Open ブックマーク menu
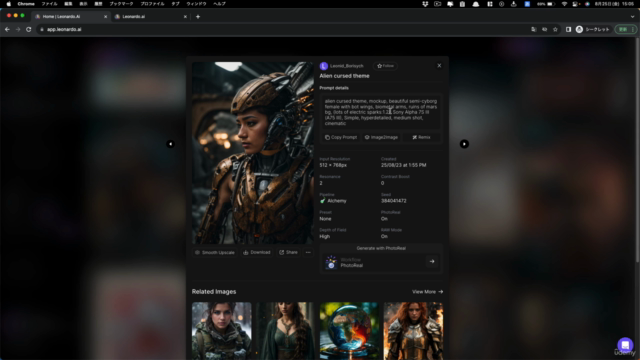The width and height of the screenshot is (640, 360). pyautogui.click(x=121, y=4)
